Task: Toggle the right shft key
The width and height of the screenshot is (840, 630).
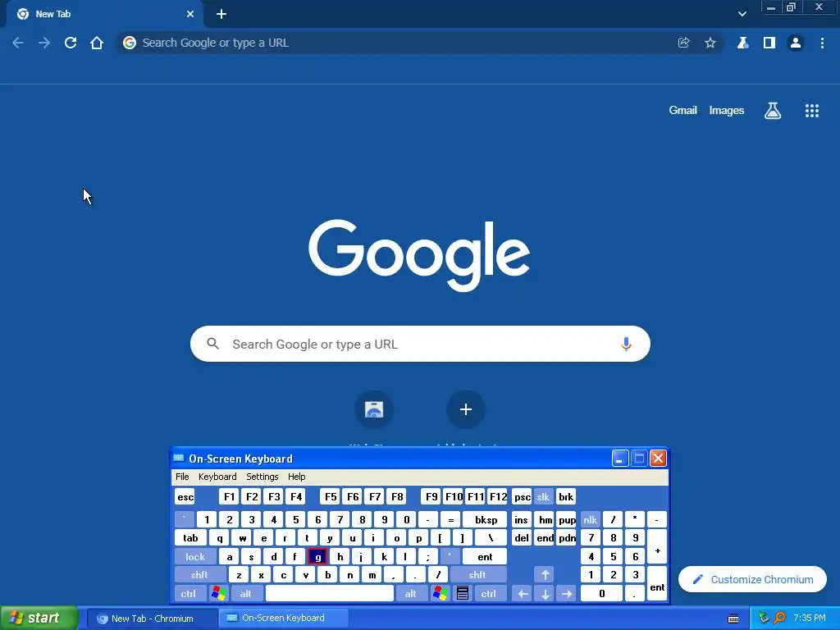Action: coord(477,575)
